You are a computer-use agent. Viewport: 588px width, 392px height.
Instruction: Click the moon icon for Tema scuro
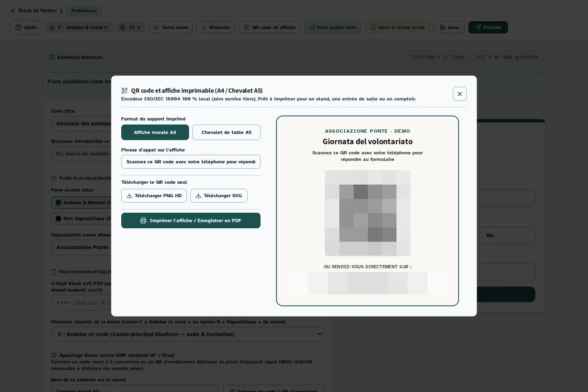156,27
